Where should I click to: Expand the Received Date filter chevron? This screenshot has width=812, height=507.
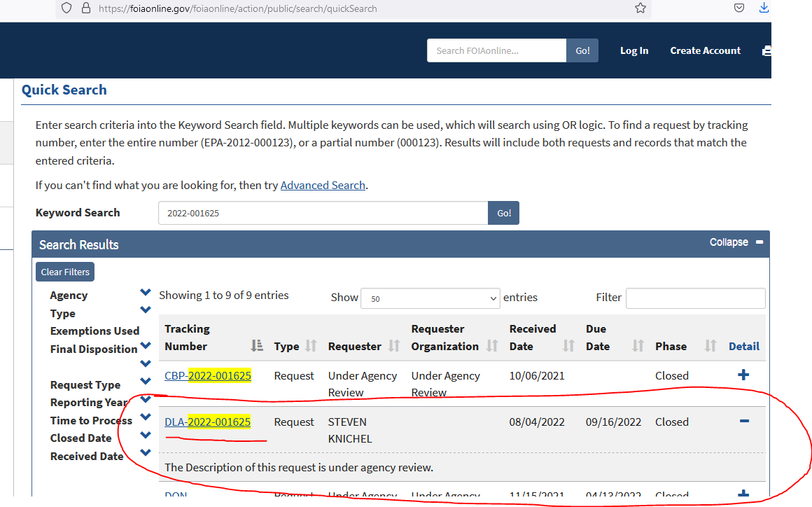pos(146,452)
